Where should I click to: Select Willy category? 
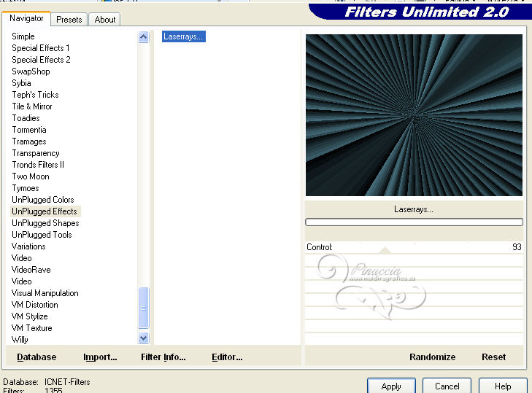pos(20,340)
